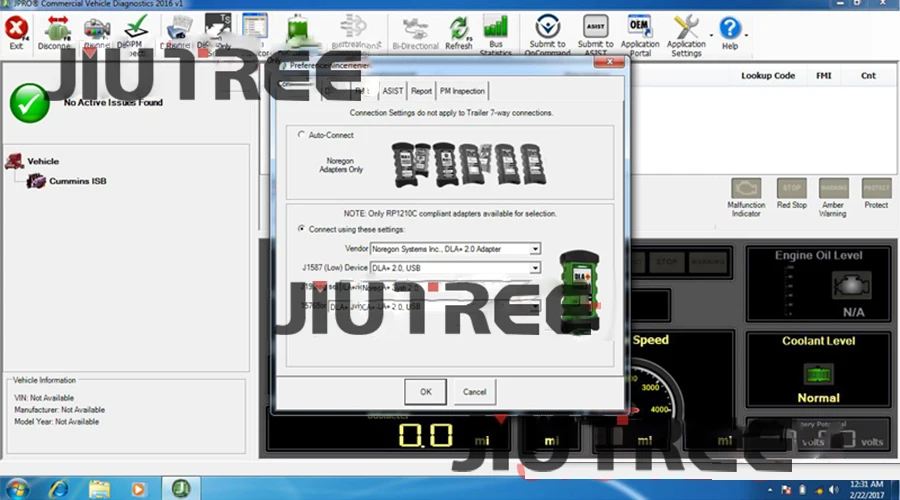Screen dimensions: 900x500
Task: Click the Protect lamp icon
Action: point(876,188)
